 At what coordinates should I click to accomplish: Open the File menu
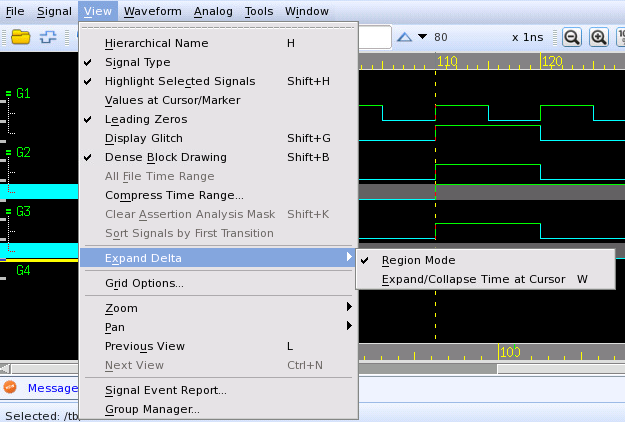[x=15, y=11]
